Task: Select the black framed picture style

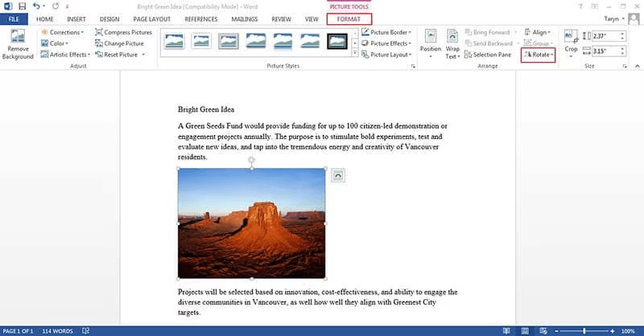Action: pyautogui.click(x=337, y=41)
